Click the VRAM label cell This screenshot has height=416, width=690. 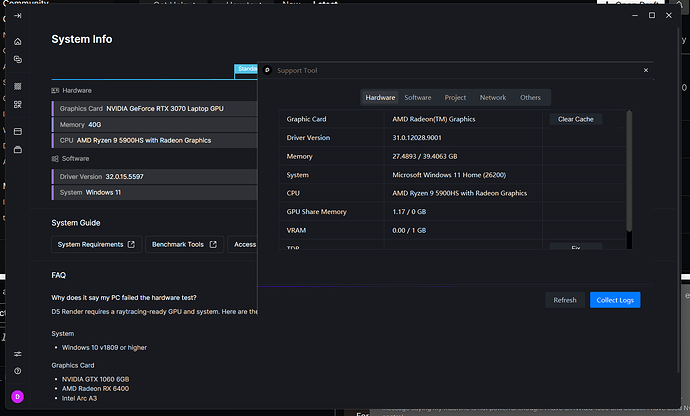click(331, 231)
